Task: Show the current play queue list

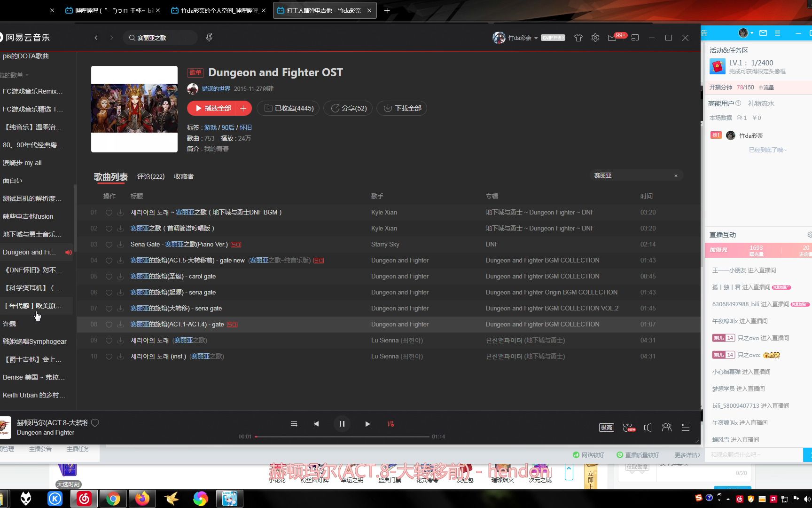Action: [x=686, y=428]
